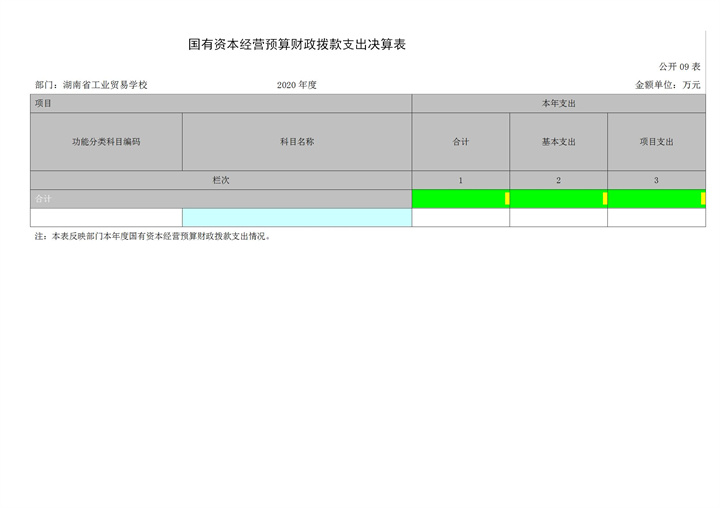The height and width of the screenshot is (508, 720).
Task: Click the 项目支出 column header
Action: click(x=657, y=142)
